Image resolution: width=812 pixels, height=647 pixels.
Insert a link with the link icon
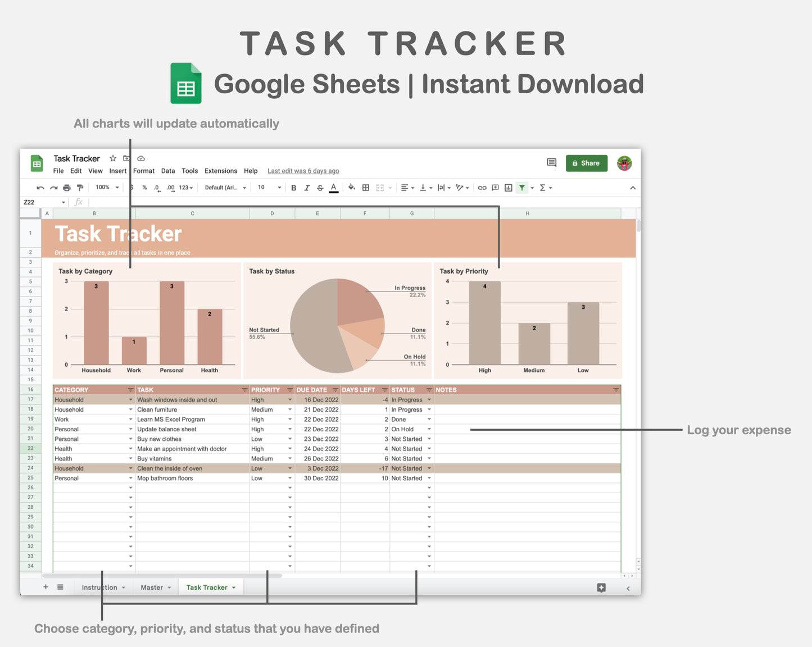click(x=482, y=188)
